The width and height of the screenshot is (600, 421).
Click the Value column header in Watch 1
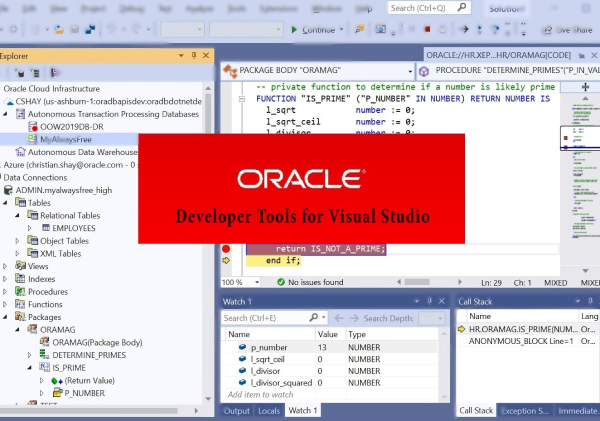click(x=330, y=334)
